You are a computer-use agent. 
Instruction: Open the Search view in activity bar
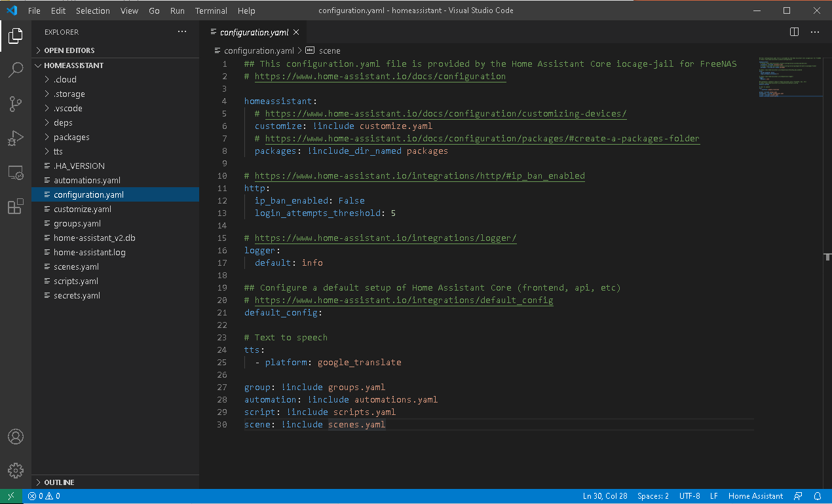click(x=16, y=70)
